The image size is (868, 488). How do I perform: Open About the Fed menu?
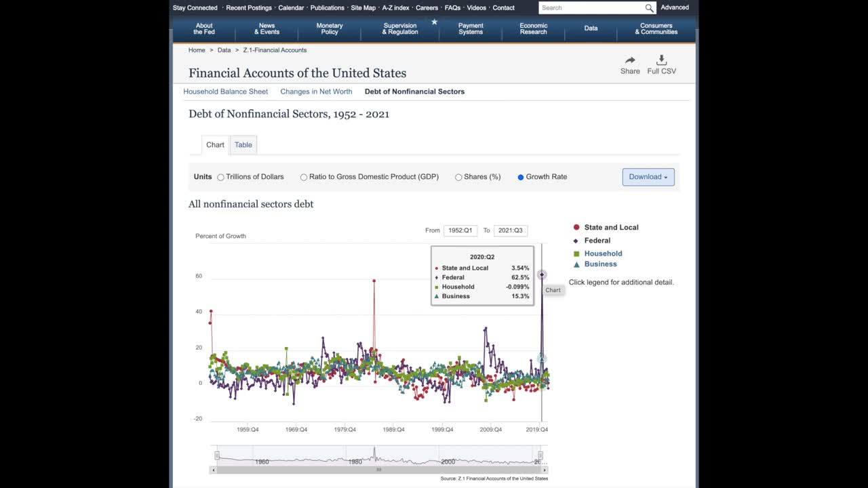coord(204,28)
